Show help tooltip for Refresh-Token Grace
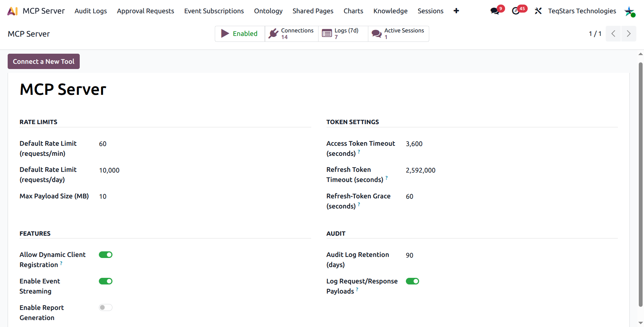This screenshot has height=327, width=644. pyautogui.click(x=359, y=204)
